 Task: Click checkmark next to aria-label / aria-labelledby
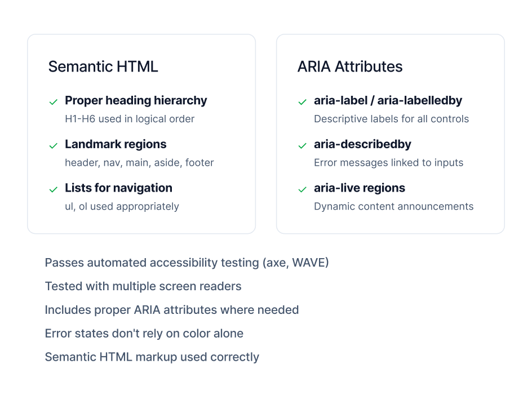(302, 102)
